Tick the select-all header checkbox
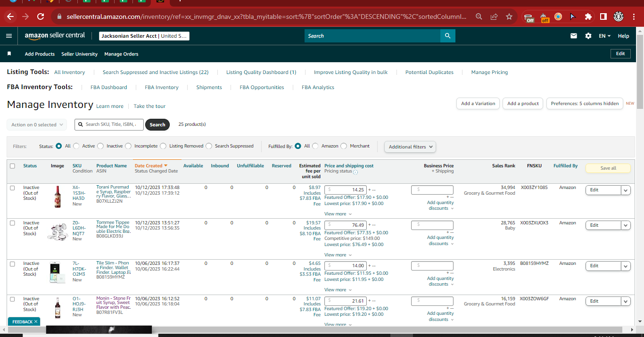Viewport: 644px width, 337px height. pos(12,166)
